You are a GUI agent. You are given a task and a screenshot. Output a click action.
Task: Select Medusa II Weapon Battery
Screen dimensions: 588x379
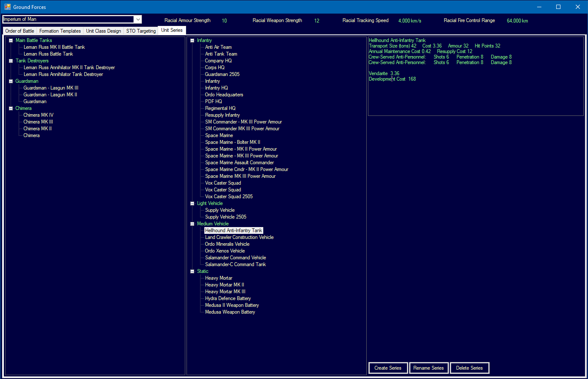pos(232,305)
